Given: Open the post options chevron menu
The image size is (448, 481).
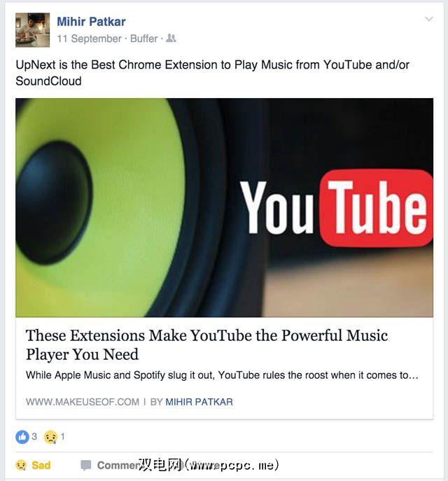Looking at the screenshot, I should pos(429,19).
